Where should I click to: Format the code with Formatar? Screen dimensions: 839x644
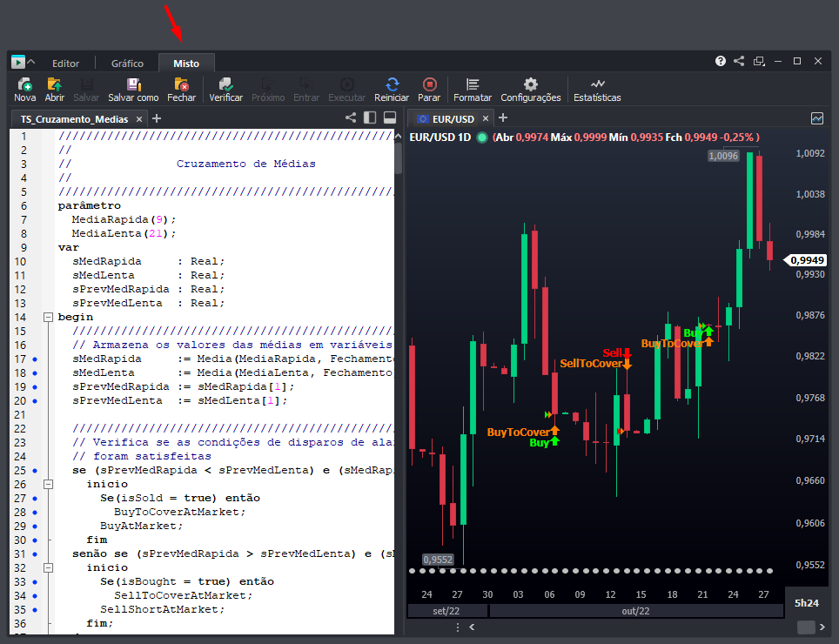click(473, 84)
